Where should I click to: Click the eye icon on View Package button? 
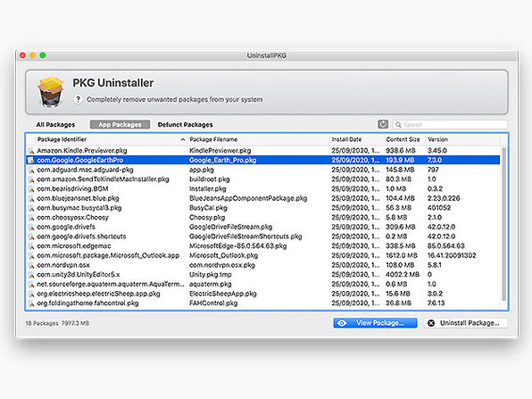[x=342, y=323]
